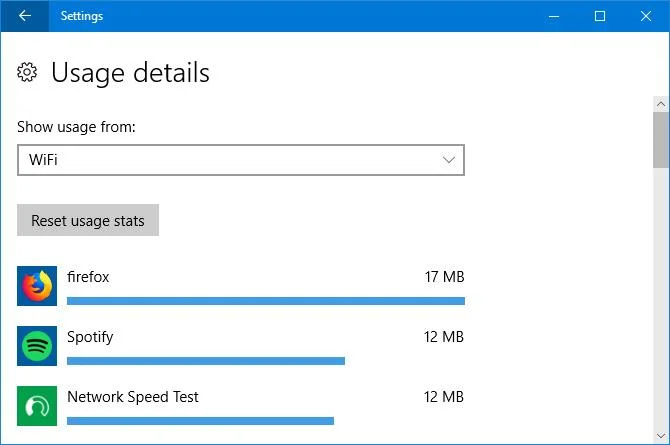Close the Settings window
This screenshot has height=445, width=670.
[x=646, y=16]
